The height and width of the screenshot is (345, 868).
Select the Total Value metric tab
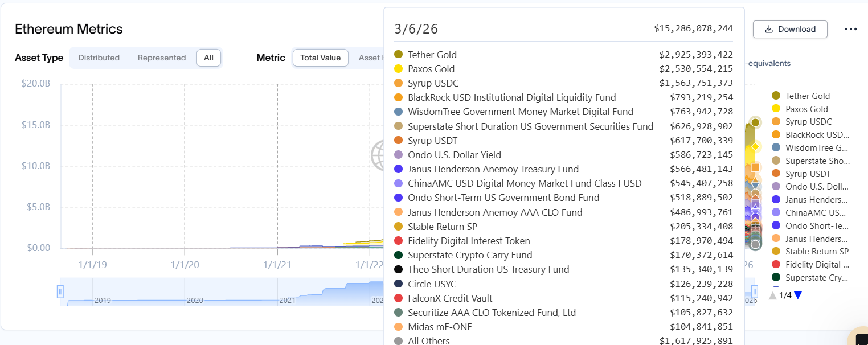[x=320, y=57]
